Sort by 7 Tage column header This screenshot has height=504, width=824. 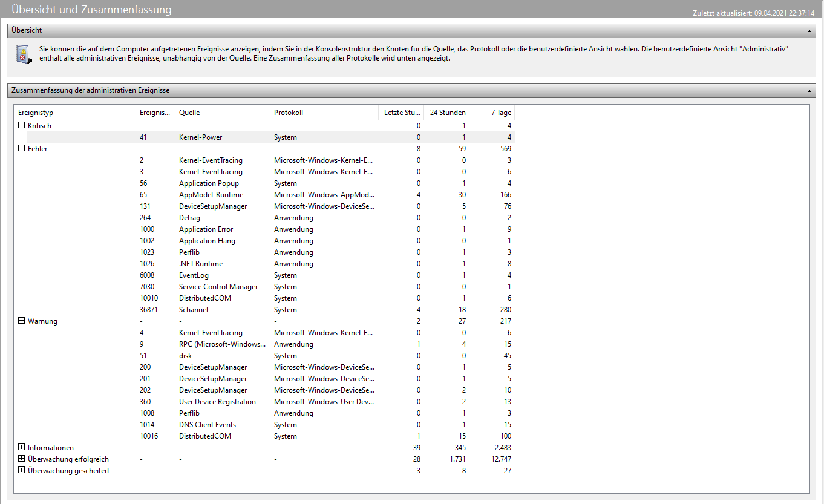(x=492, y=113)
